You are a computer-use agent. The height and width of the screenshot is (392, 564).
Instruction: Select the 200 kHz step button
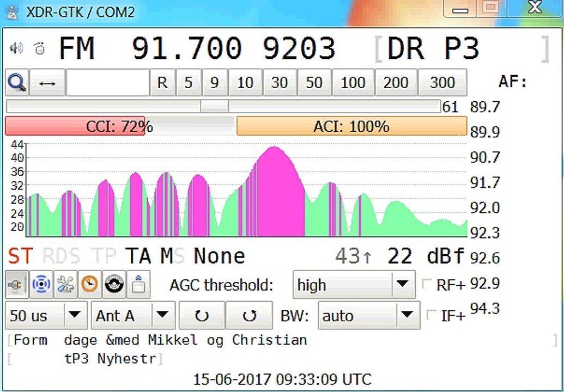coord(396,83)
